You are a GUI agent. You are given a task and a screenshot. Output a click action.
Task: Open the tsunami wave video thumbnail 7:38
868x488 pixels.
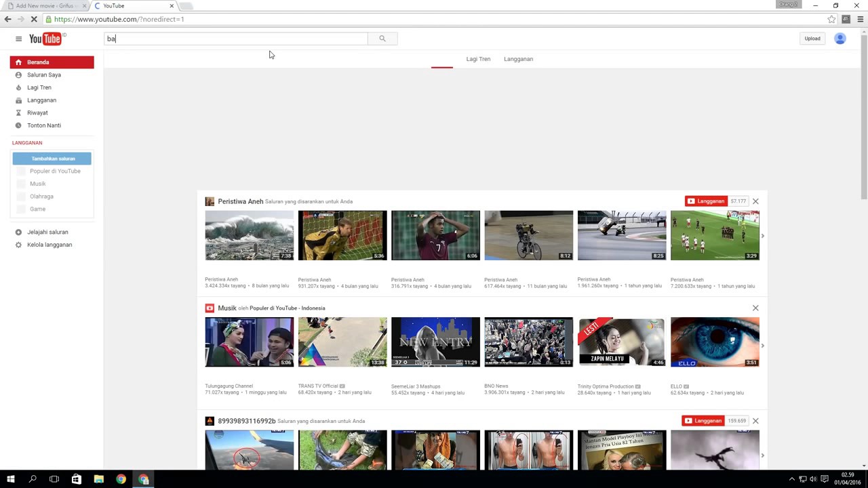pos(249,235)
